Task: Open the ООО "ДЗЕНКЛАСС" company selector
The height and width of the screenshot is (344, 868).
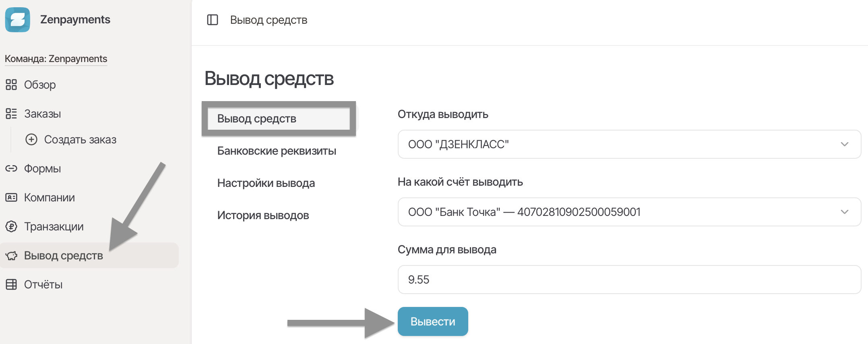Action: (629, 144)
